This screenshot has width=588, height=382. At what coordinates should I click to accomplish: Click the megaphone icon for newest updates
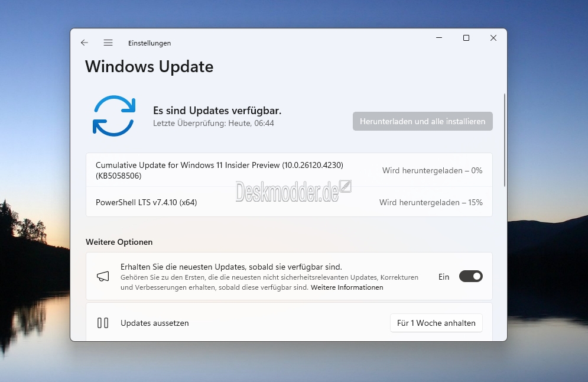103,277
